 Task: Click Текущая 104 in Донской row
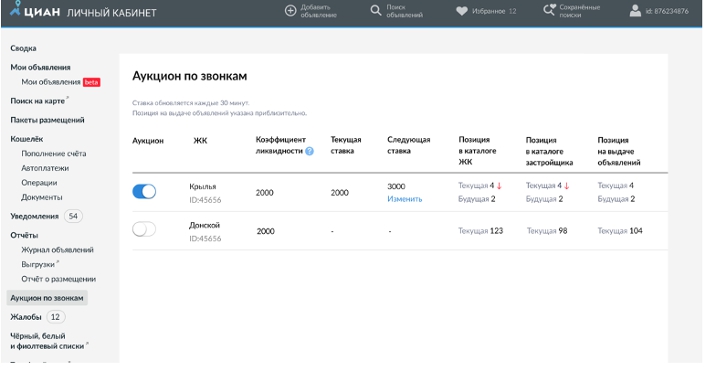[620, 231]
